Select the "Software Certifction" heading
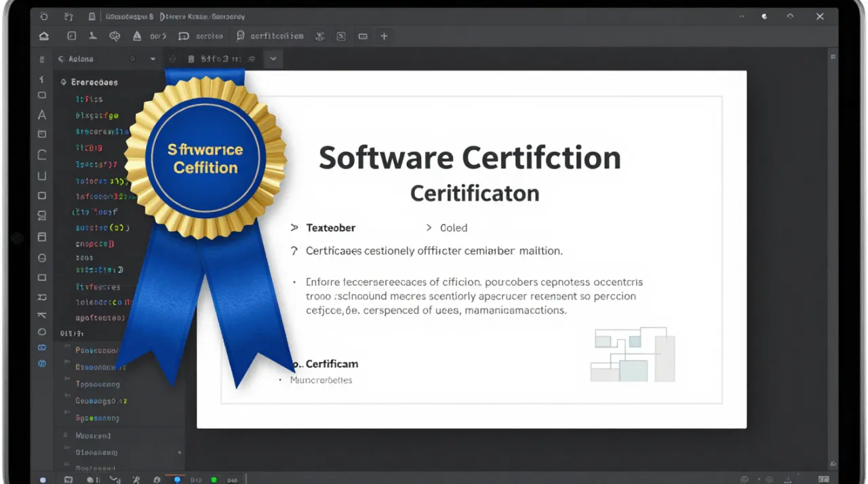 (470, 157)
